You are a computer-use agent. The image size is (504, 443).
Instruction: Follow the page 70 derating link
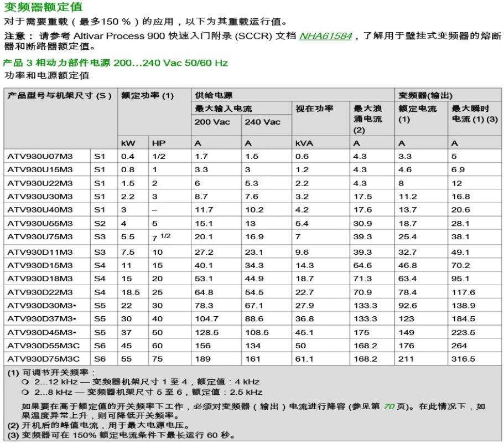(x=388, y=406)
